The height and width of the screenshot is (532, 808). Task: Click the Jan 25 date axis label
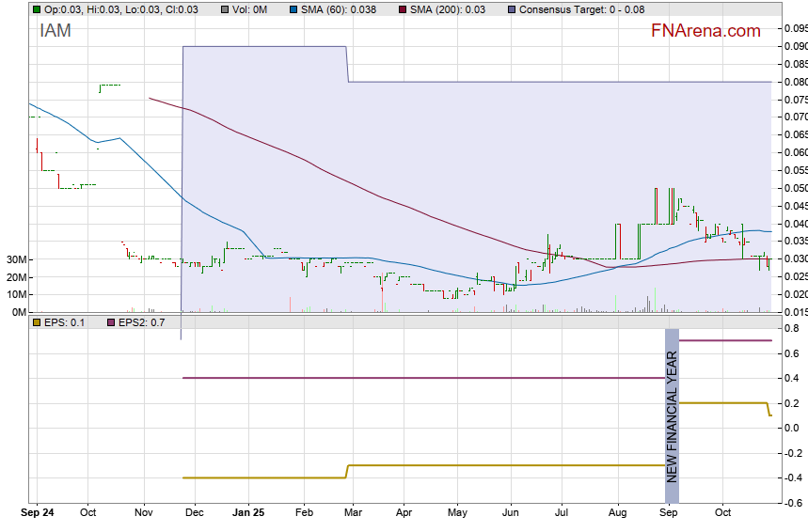(x=248, y=513)
